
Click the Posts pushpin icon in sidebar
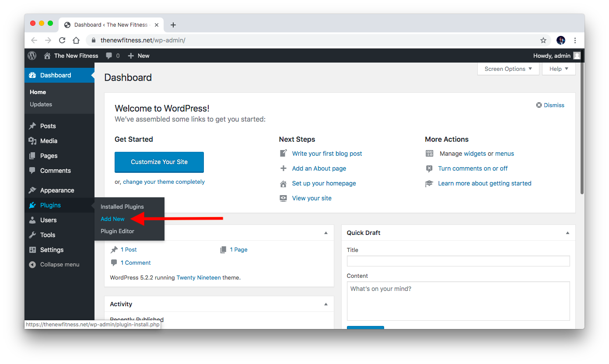click(32, 126)
